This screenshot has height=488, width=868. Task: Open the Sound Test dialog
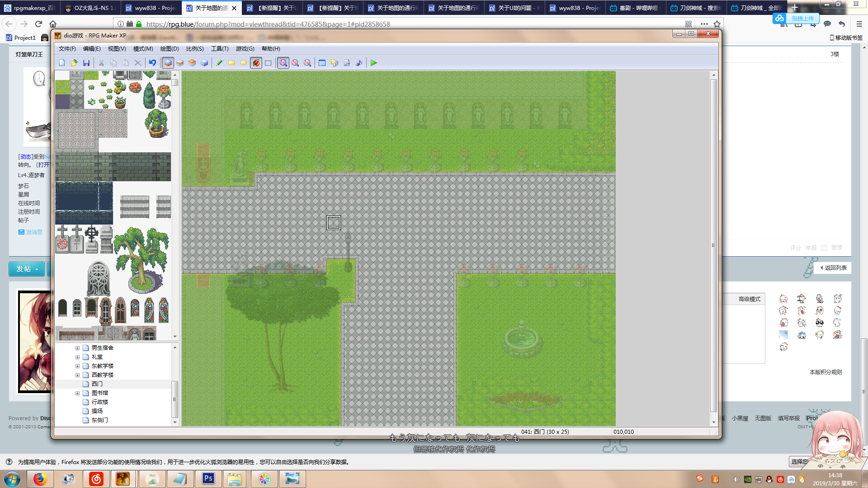click(x=359, y=63)
